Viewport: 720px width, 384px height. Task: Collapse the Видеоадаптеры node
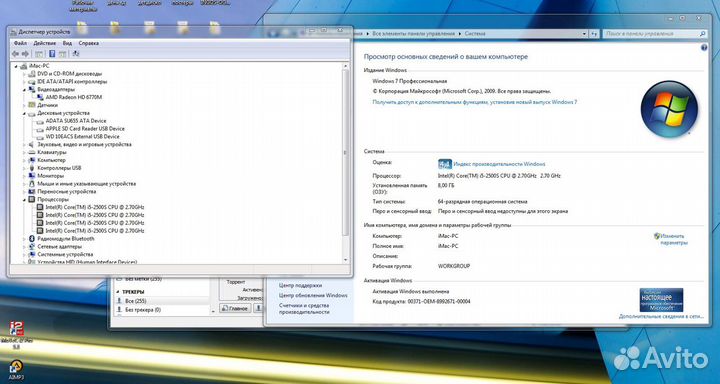[x=24, y=90]
